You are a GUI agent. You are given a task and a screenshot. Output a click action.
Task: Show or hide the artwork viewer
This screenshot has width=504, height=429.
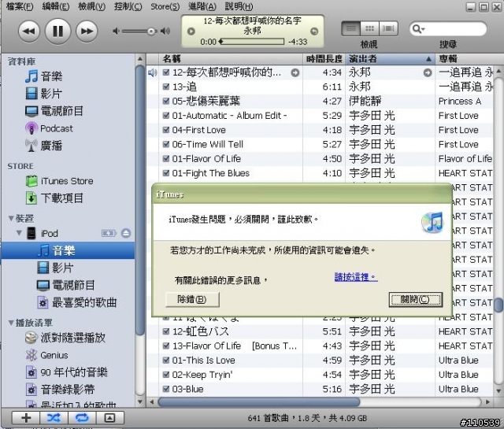pyautogui.click(x=109, y=418)
